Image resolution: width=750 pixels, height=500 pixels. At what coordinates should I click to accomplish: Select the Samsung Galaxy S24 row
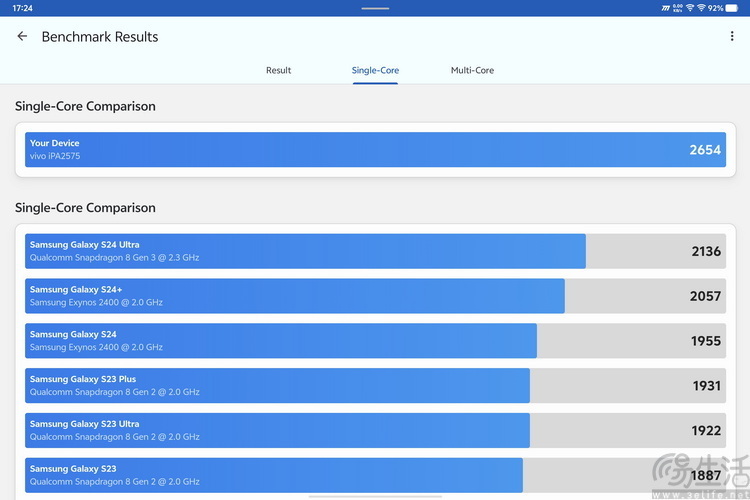tap(375, 341)
